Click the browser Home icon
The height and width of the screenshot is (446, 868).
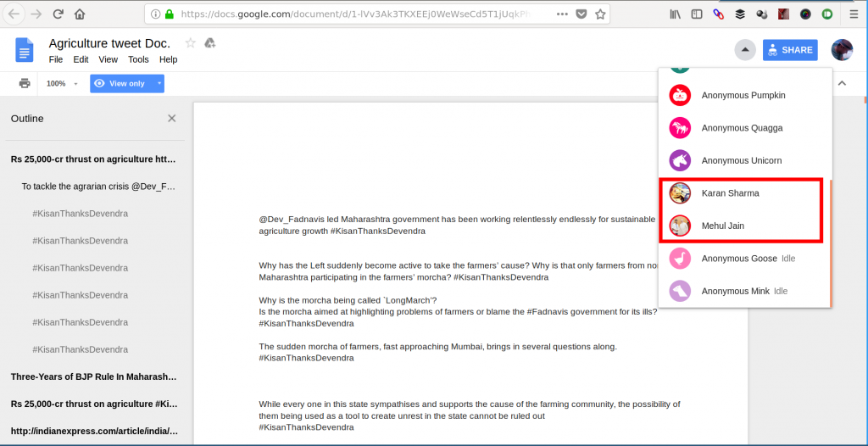tap(80, 14)
